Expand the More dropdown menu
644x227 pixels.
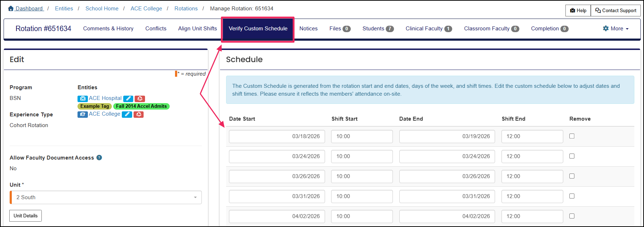[616, 29]
